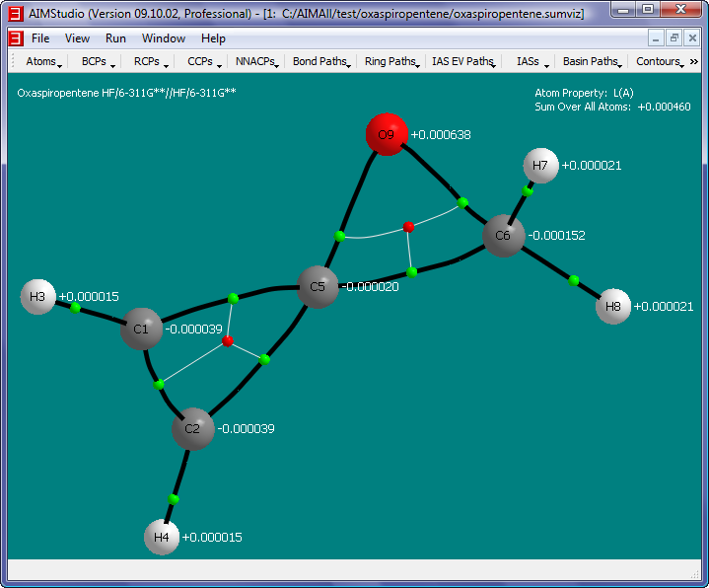Open the NNACPs toolbar menu
The width and height of the screenshot is (709, 588).
[256, 61]
